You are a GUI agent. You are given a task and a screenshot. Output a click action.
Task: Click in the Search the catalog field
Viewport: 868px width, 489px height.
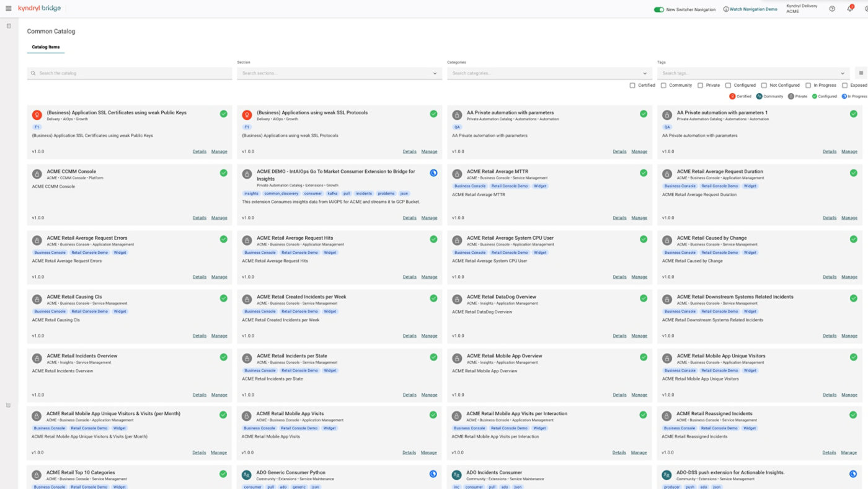pos(130,73)
